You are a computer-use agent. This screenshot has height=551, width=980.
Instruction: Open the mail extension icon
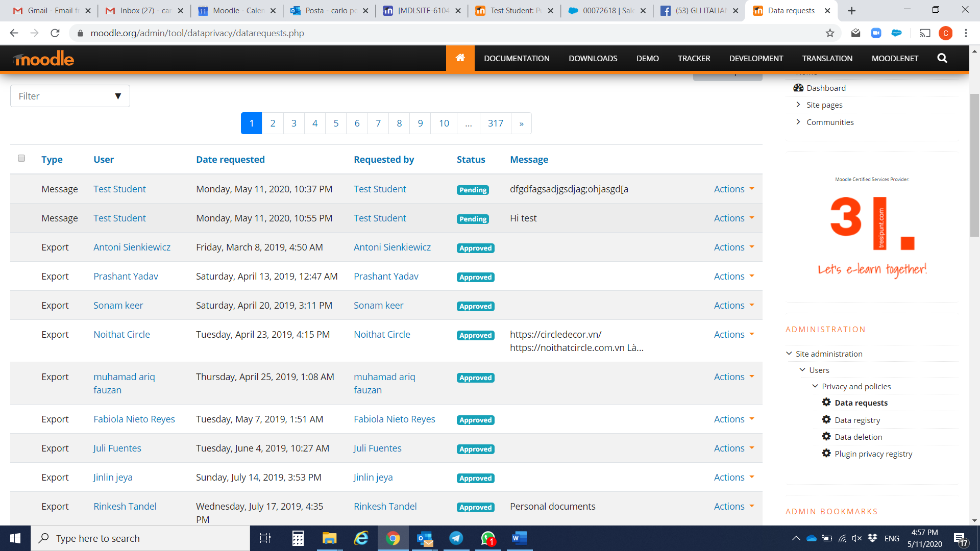[855, 33]
